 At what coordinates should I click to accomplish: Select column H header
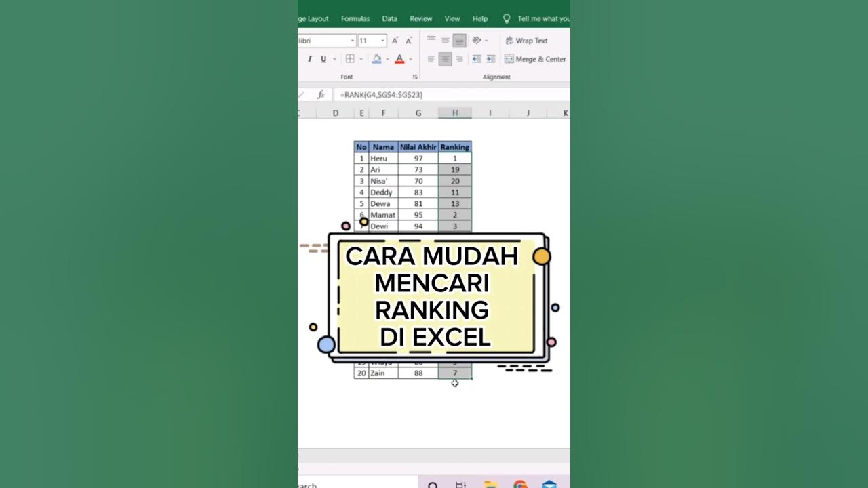455,113
